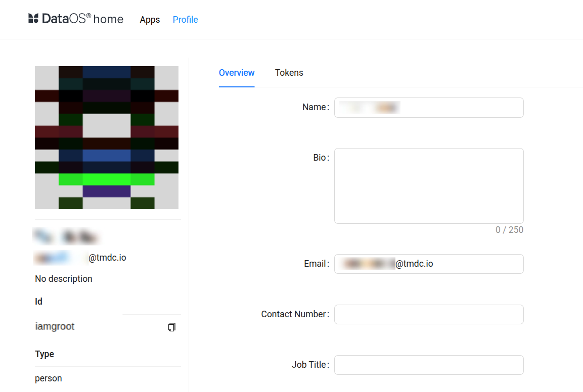Click the blurred name under the avatar

(x=66, y=236)
